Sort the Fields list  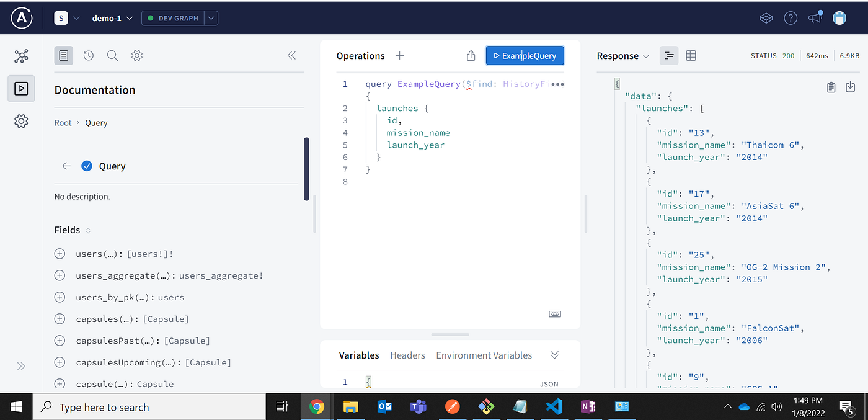pos(88,230)
